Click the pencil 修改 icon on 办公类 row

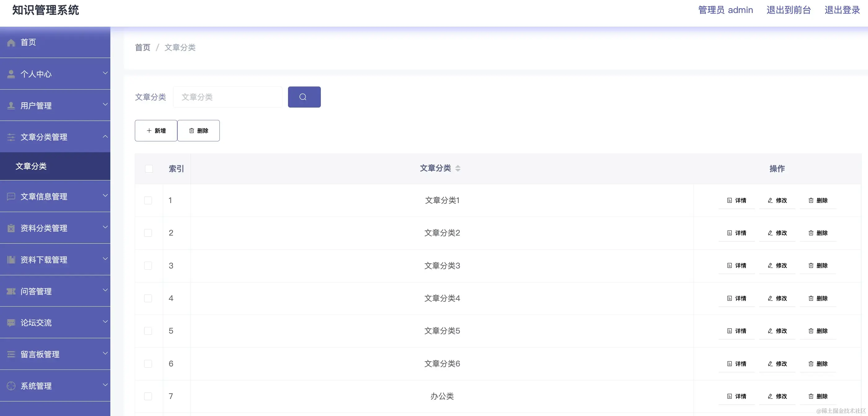(x=770, y=396)
